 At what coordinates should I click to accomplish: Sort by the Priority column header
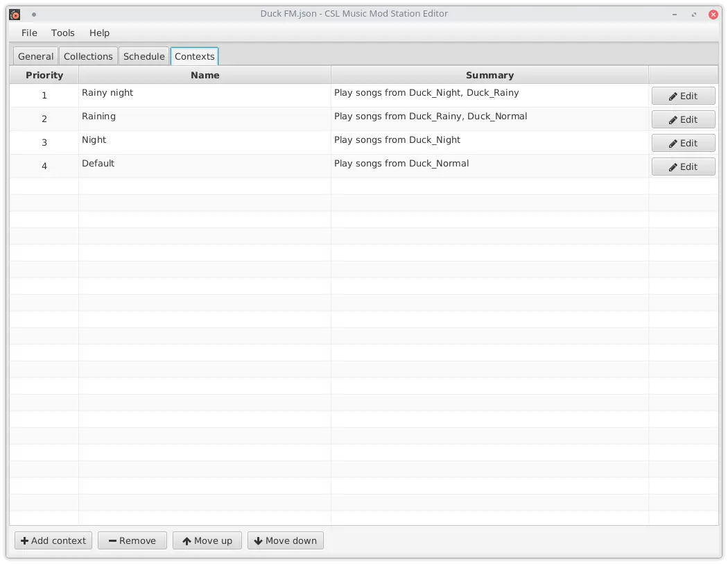pyautogui.click(x=44, y=75)
